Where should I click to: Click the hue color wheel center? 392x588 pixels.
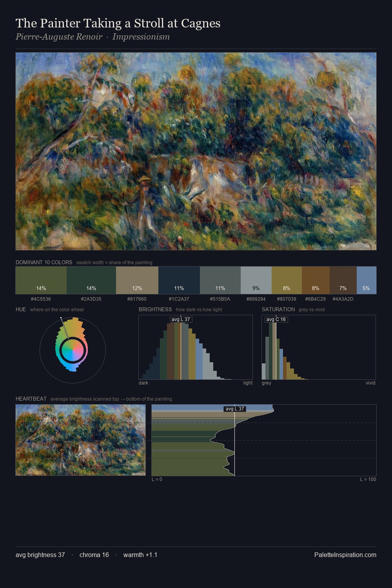[x=73, y=350]
